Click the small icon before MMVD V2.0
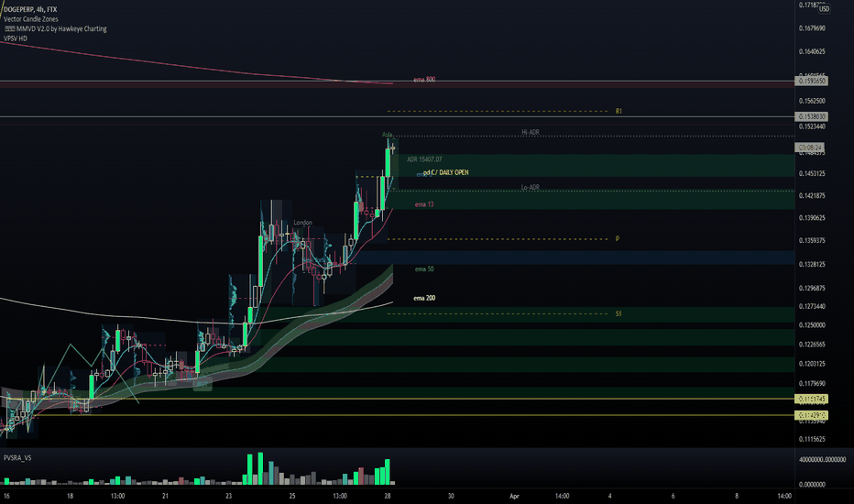854x504 pixels. [9, 29]
